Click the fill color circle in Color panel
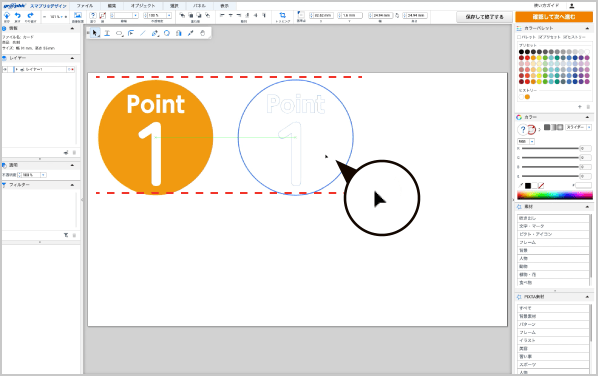Viewport: 598px width, 376px height. (x=522, y=130)
